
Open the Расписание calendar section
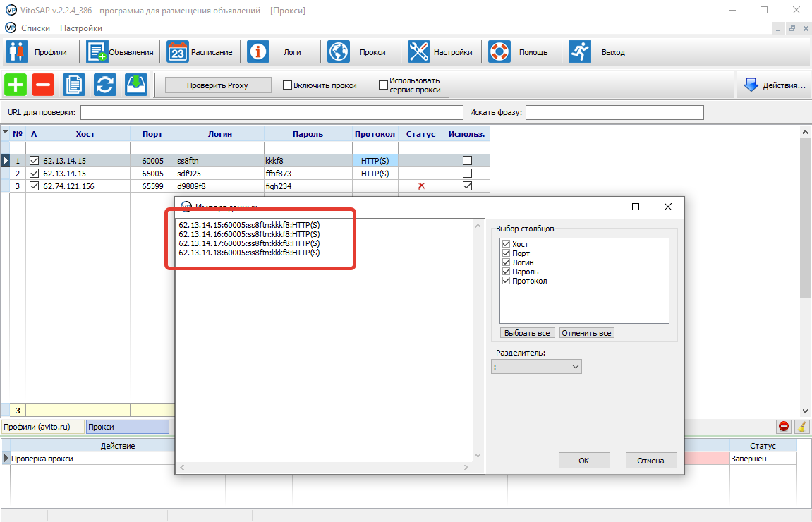(200, 52)
